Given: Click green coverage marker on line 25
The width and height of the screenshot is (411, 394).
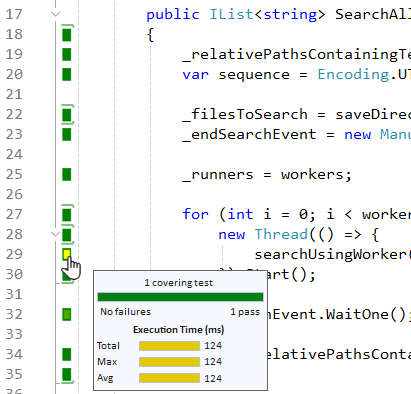Looking at the screenshot, I should point(67,175).
